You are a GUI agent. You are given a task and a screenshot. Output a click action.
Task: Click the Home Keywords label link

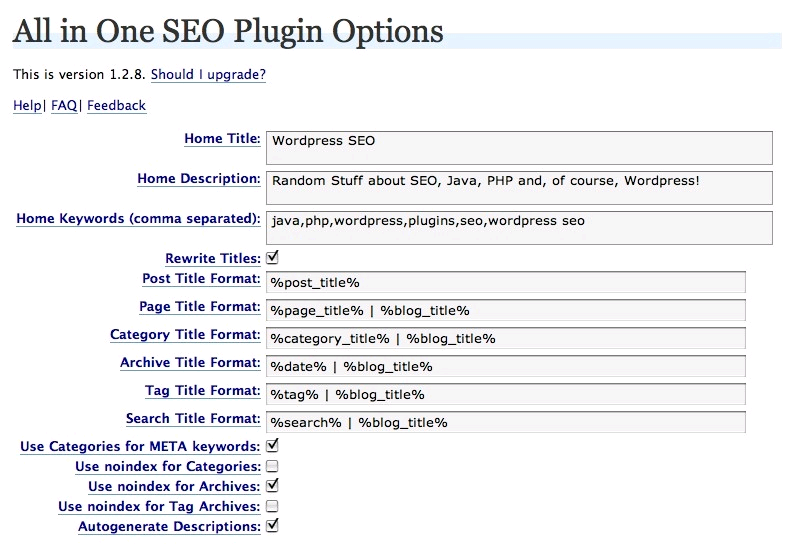(138, 218)
